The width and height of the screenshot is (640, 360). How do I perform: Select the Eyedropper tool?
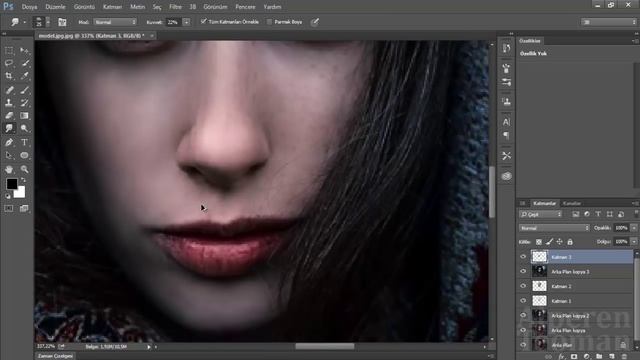[x=24, y=76]
